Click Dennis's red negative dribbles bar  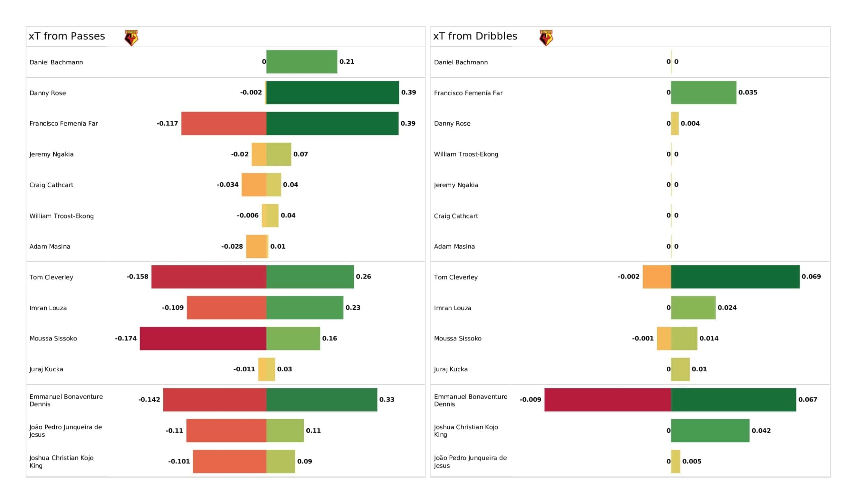[608, 400]
